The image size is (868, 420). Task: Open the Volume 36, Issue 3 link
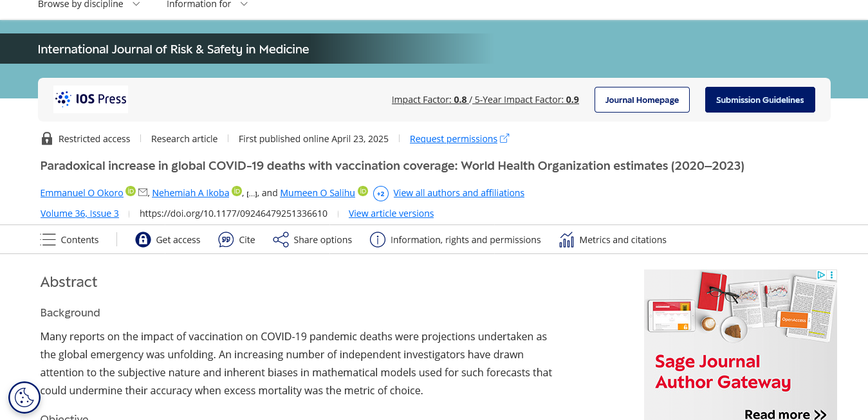[x=80, y=214]
